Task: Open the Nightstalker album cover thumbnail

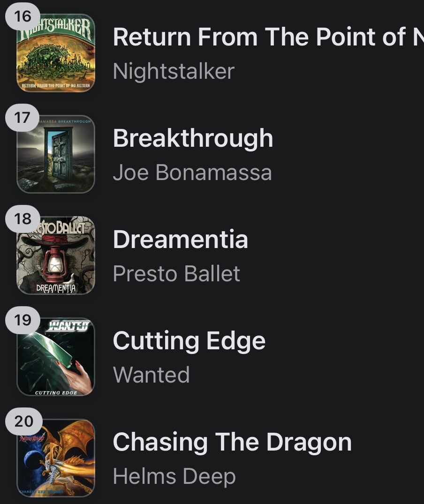Action: click(x=56, y=53)
